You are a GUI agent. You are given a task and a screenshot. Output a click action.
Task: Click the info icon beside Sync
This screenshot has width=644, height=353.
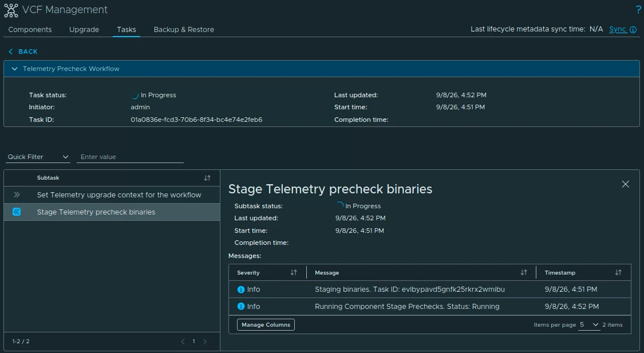click(633, 30)
